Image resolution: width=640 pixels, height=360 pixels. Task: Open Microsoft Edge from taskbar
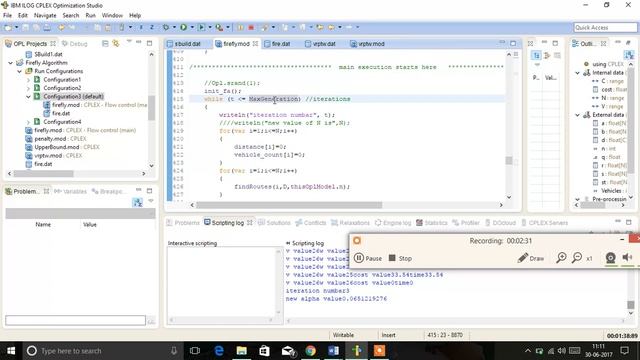[219, 351]
